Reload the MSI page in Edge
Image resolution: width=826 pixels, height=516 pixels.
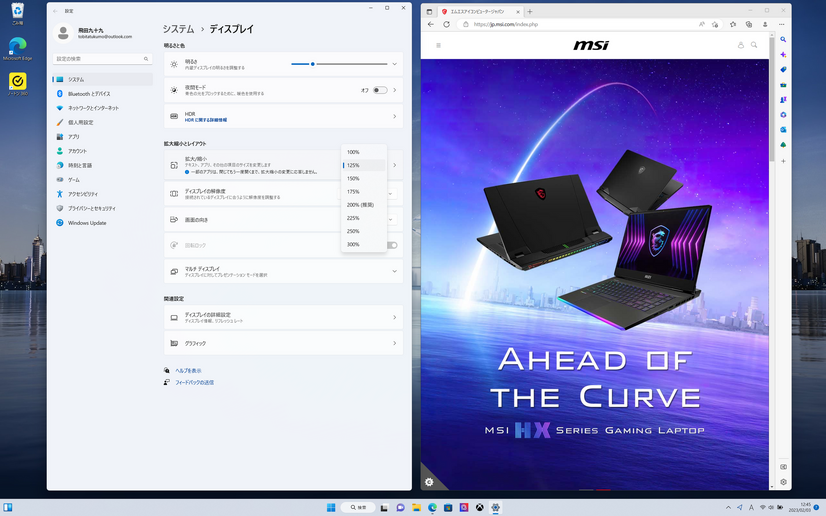click(x=446, y=24)
